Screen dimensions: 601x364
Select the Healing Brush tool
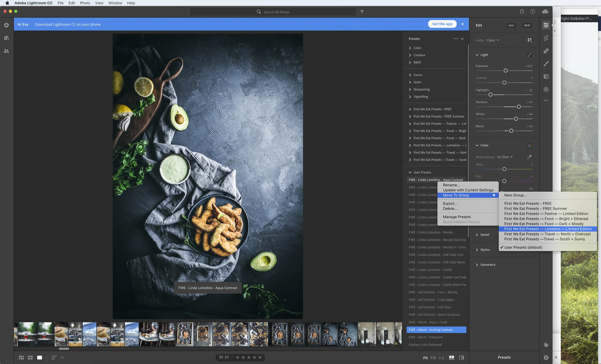546,51
